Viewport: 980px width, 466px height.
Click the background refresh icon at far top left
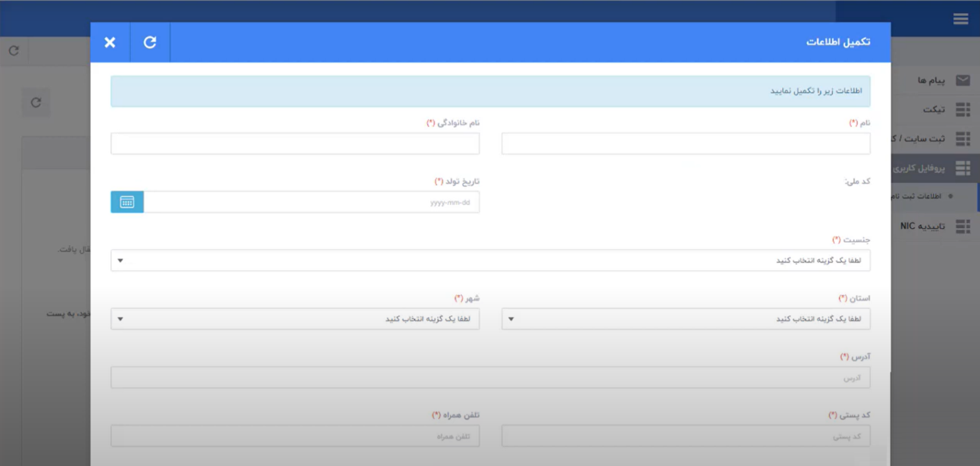pyautogui.click(x=14, y=51)
